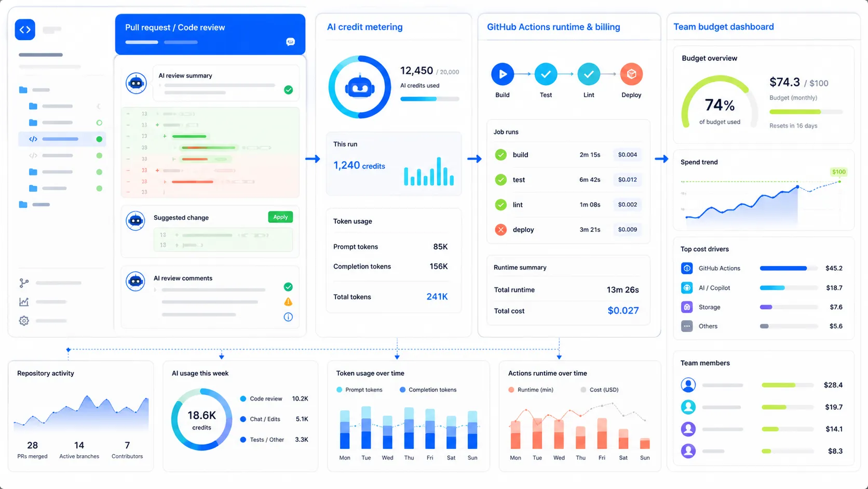Select the orange Deploy stage icon
The image size is (868, 489).
coord(631,74)
